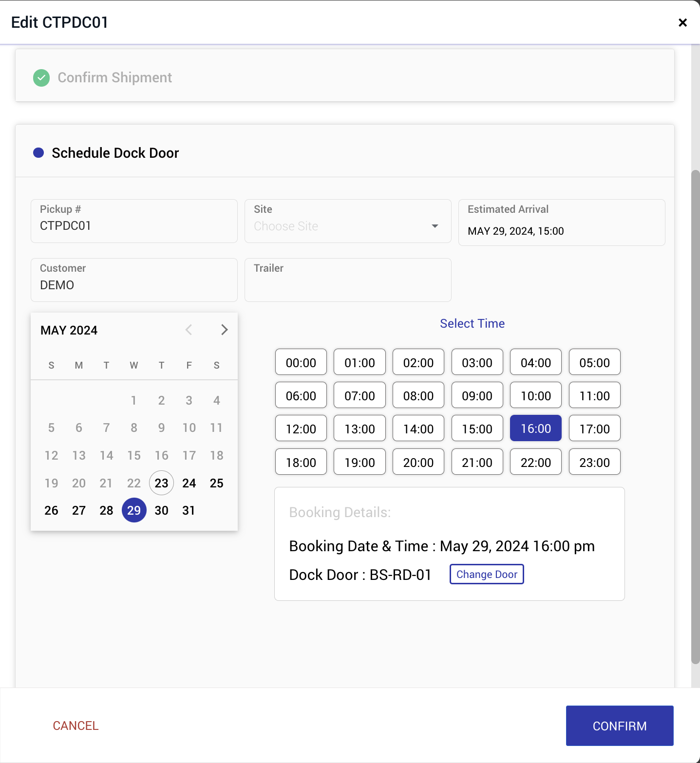
Task: Click the Dock Door : BS-RD-01 text
Action: [x=360, y=575]
